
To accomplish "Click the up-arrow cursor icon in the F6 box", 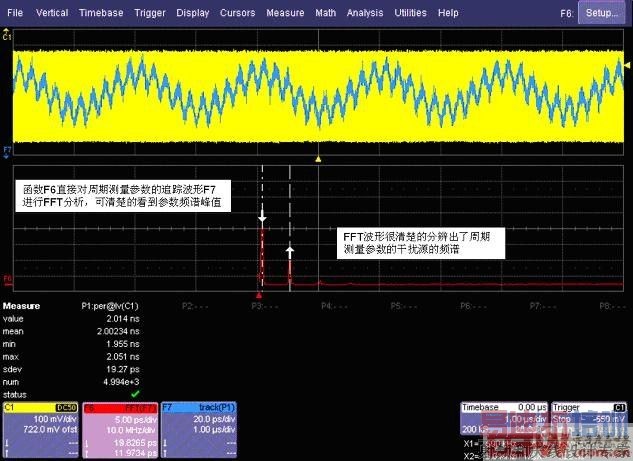I will click(87, 454).
